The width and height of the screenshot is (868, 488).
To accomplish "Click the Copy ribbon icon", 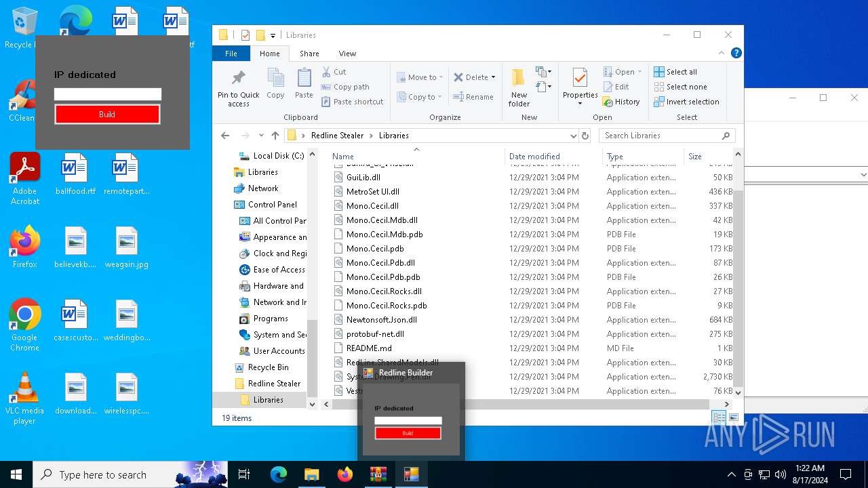I will 275,83.
